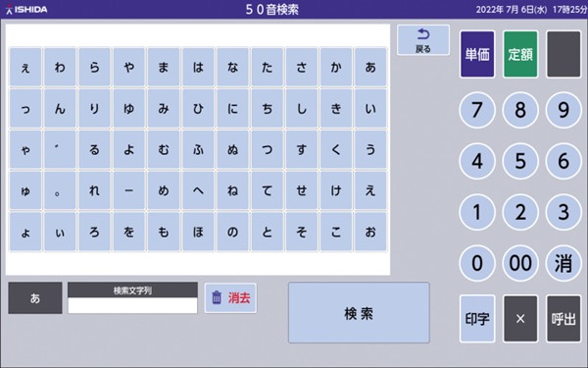This screenshot has width=588, height=368.
Task: Tap number 3 on the keypad
Action: point(563,212)
